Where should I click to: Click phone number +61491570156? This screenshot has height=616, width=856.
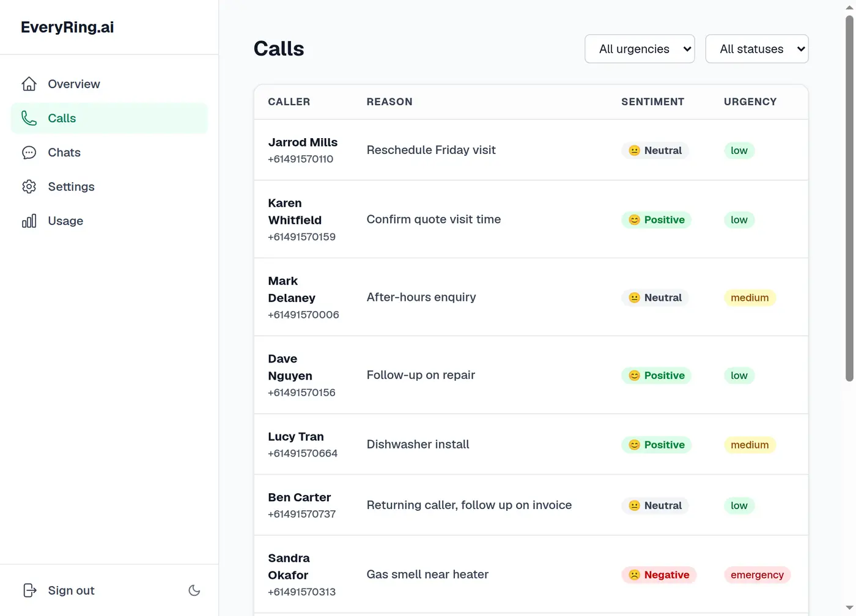(x=301, y=392)
